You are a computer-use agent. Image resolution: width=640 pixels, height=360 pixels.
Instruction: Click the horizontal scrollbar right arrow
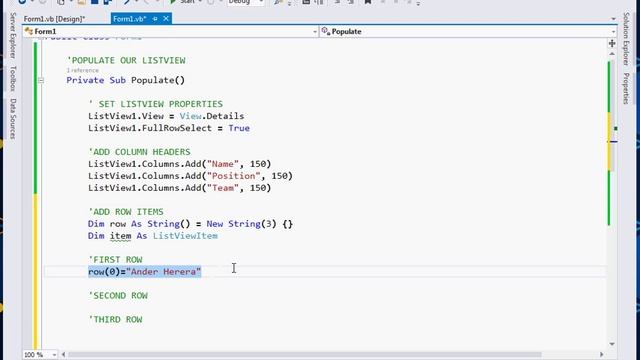tap(601, 355)
